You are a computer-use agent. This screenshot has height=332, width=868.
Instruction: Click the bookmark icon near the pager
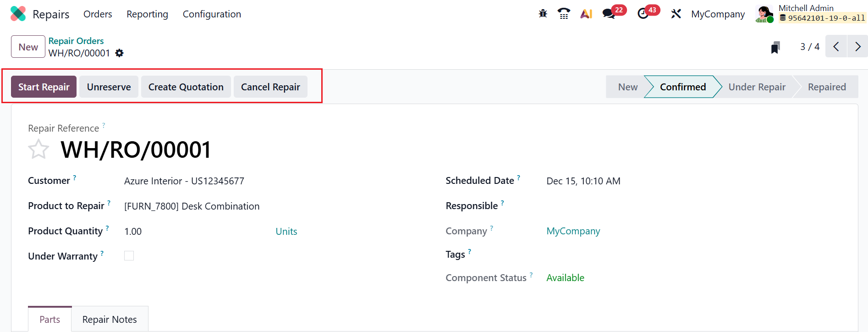pos(775,47)
